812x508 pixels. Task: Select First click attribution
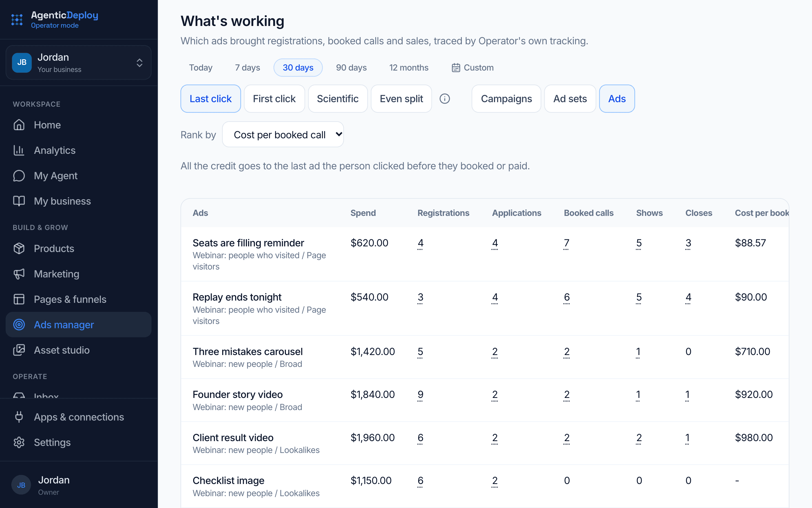[x=274, y=98]
